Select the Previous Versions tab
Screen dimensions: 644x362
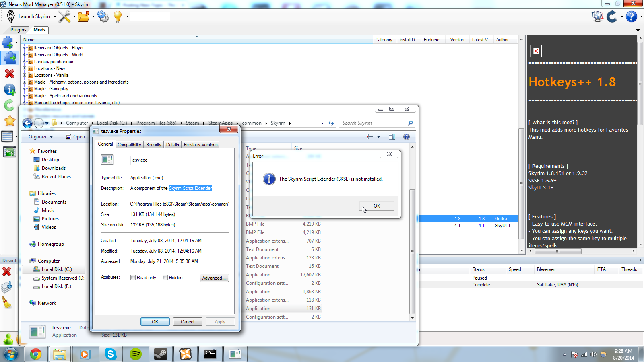tap(200, 145)
